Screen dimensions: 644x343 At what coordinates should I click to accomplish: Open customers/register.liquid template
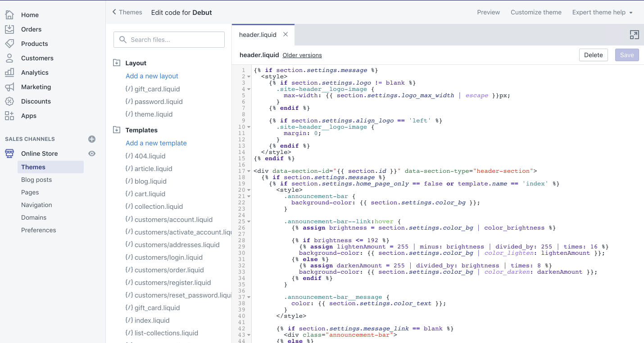(x=173, y=283)
